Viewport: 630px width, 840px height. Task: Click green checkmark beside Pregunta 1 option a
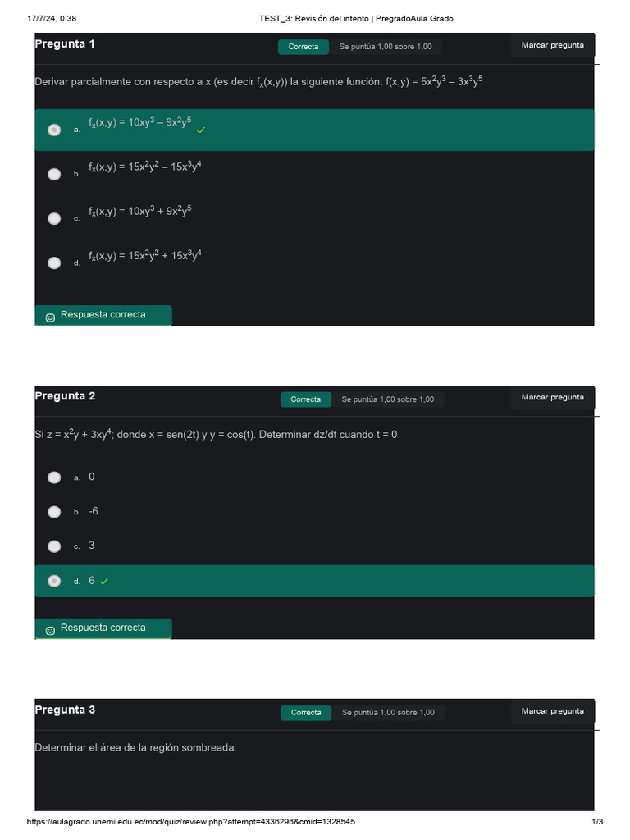pyautogui.click(x=201, y=130)
